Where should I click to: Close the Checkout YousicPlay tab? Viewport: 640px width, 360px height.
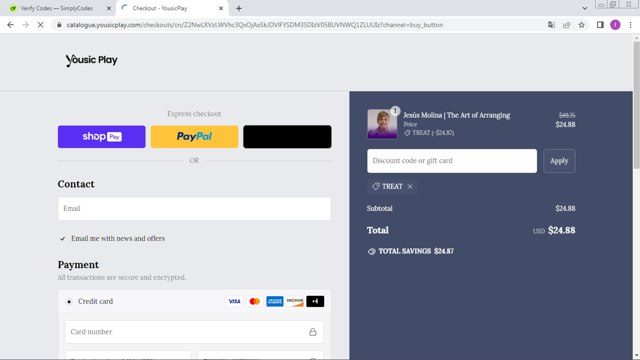click(221, 8)
